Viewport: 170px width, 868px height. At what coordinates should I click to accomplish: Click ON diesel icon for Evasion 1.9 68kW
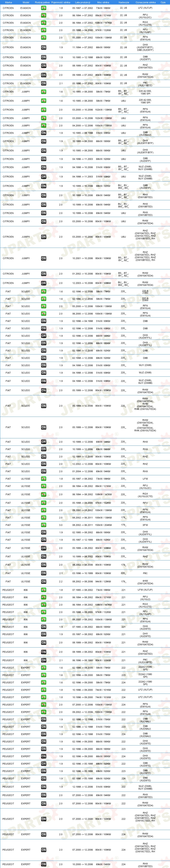click(x=43, y=57)
